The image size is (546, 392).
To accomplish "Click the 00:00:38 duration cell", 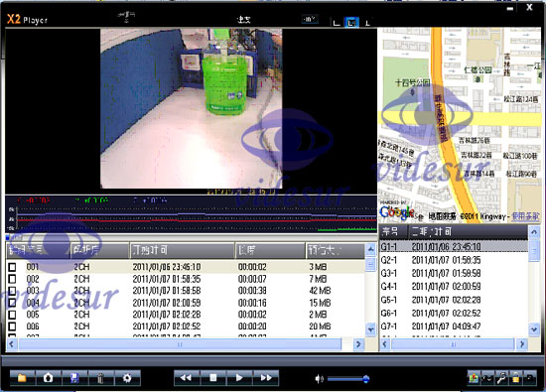I will pos(252,291).
